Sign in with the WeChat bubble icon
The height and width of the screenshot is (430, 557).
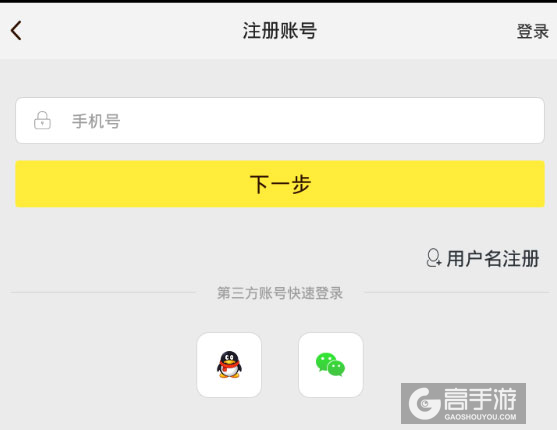331,365
